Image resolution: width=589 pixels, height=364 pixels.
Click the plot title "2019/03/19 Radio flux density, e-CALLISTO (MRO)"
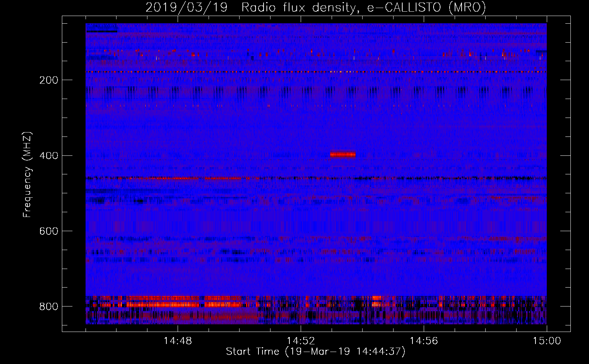click(316, 7)
